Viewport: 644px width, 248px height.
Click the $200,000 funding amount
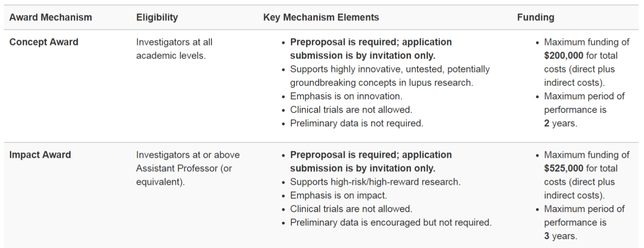click(563, 55)
